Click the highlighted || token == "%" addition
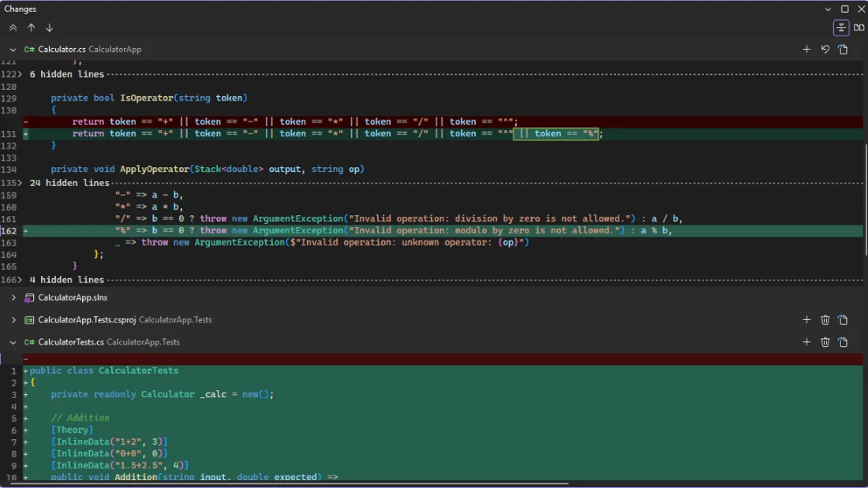 (556, 133)
